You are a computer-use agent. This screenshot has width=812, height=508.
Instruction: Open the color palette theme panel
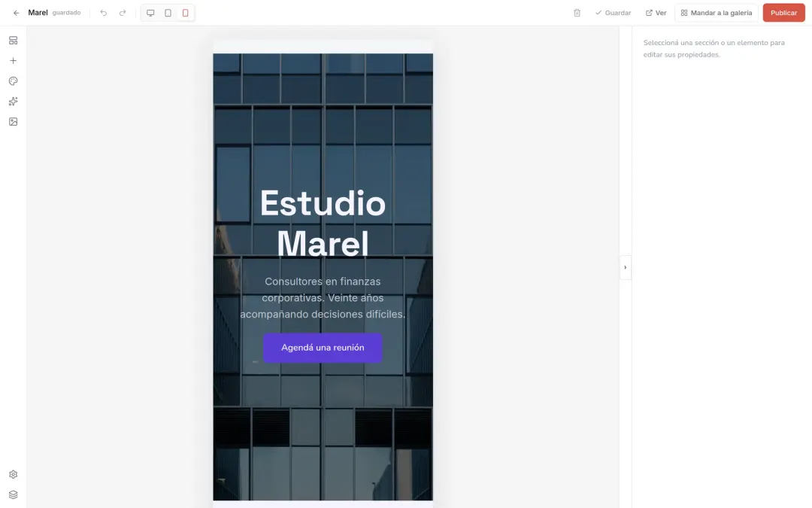(x=14, y=81)
